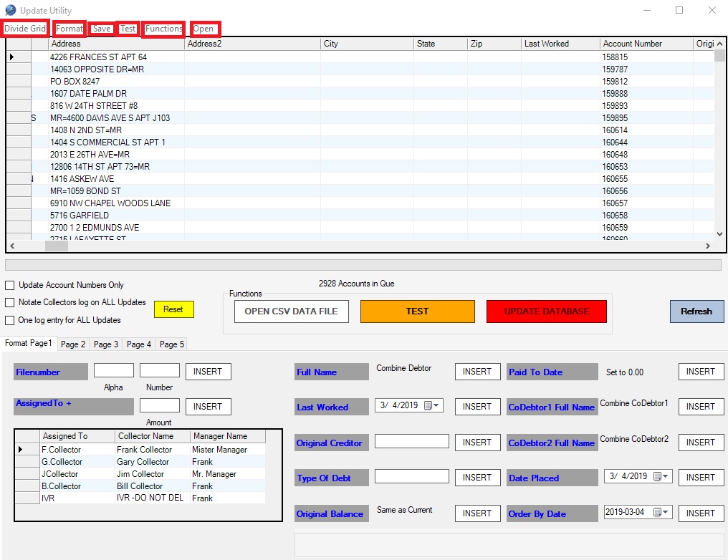
Task: Click the 1607 DATE PALM DR cell
Action: tap(117, 93)
